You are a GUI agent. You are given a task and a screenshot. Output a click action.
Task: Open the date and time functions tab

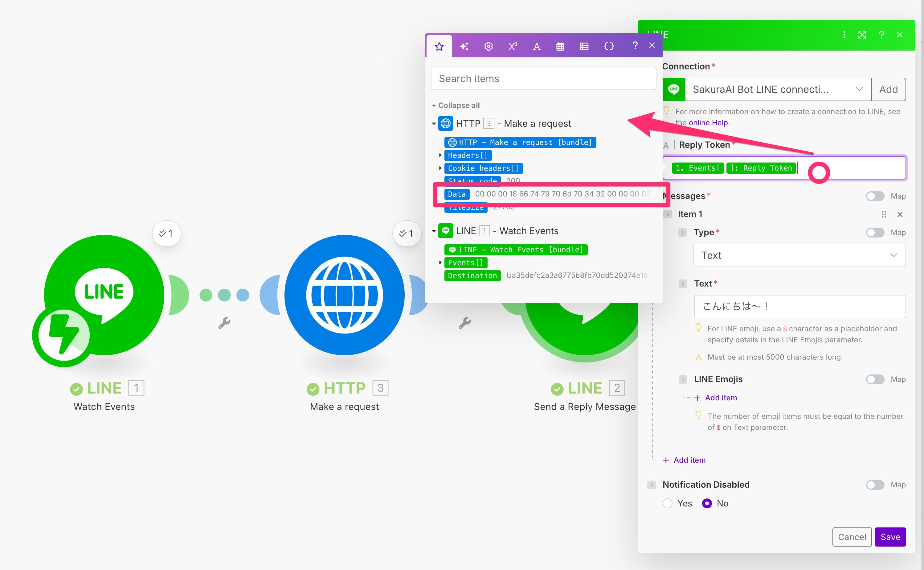point(560,46)
